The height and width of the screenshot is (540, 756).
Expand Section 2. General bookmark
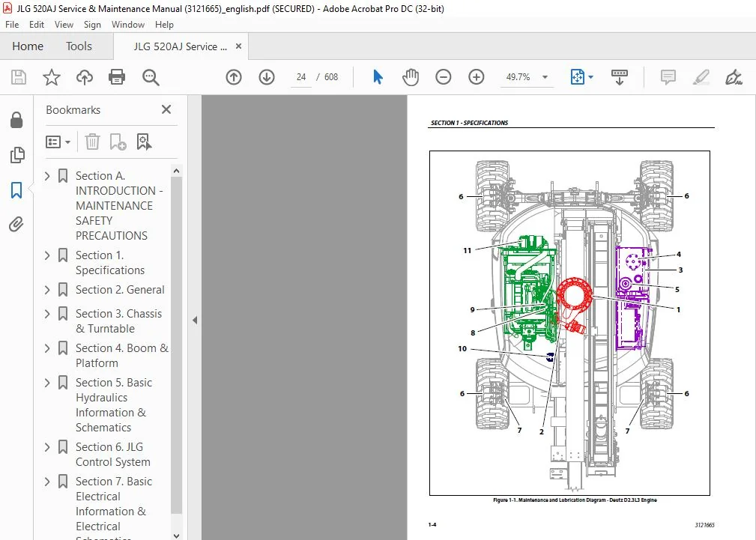coord(47,290)
